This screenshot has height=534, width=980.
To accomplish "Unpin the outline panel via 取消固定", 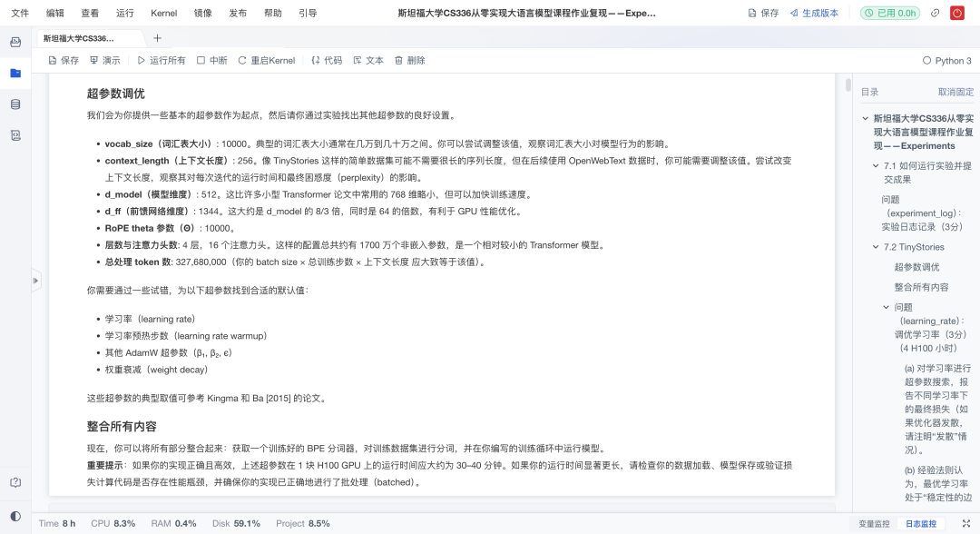I will pyautogui.click(x=955, y=92).
